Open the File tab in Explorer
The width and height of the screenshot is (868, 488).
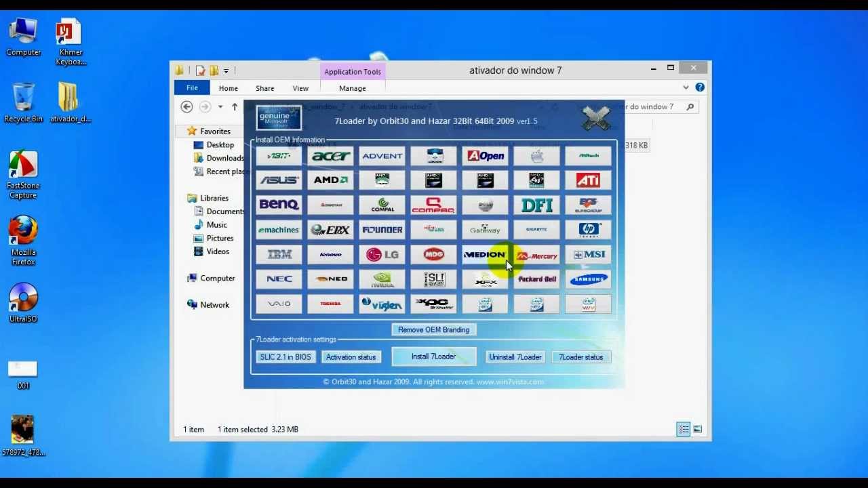pos(192,88)
